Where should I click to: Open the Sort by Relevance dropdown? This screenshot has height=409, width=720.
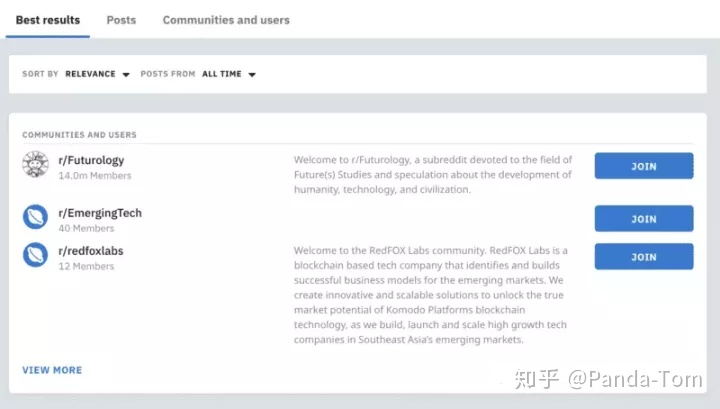[x=98, y=74]
